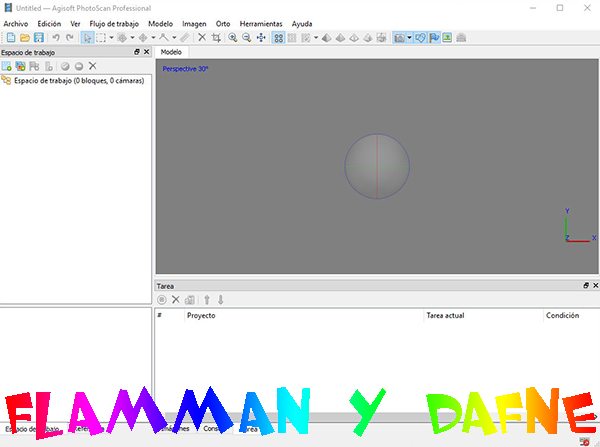The width and height of the screenshot is (600, 447).
Task: Reset the view with the blue arrows icon
Action: point(261,38)
